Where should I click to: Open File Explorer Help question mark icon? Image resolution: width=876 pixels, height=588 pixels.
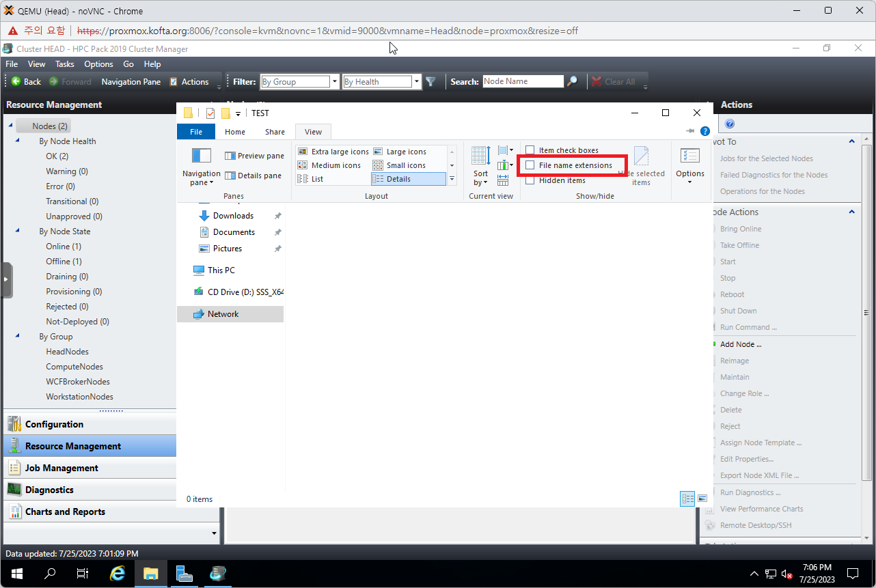(705, 131)
